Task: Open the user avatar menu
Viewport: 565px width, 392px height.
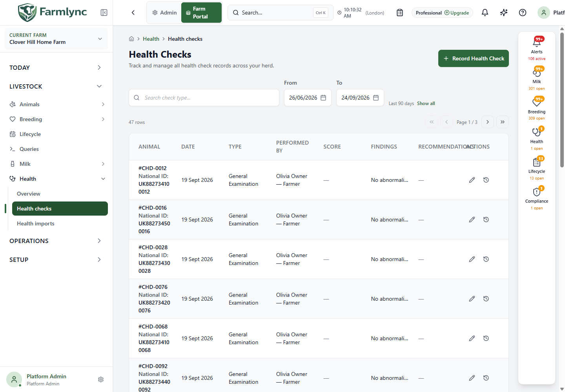Action: pos(544,13)
